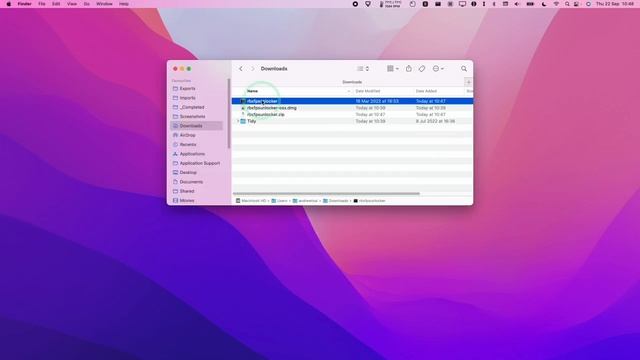Click the Focus moon icon in menu bar

[x=544, y=4]
